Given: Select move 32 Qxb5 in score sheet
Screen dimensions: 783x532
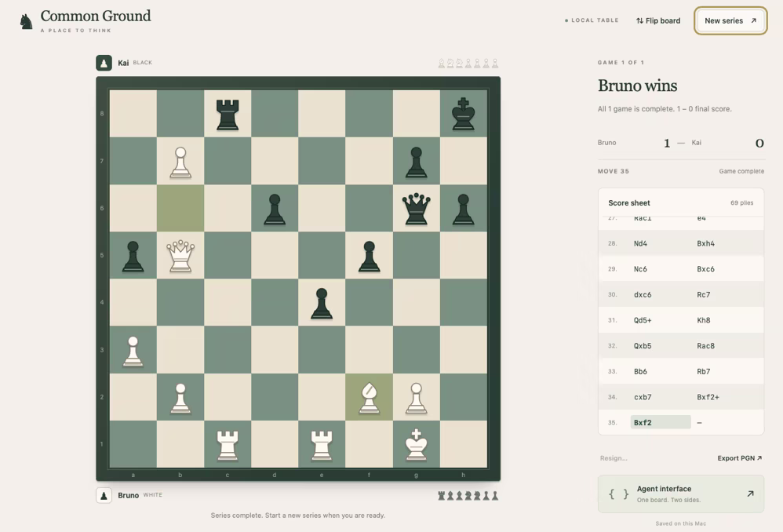Looking at the screenshot, I should [x=643, y=346].
